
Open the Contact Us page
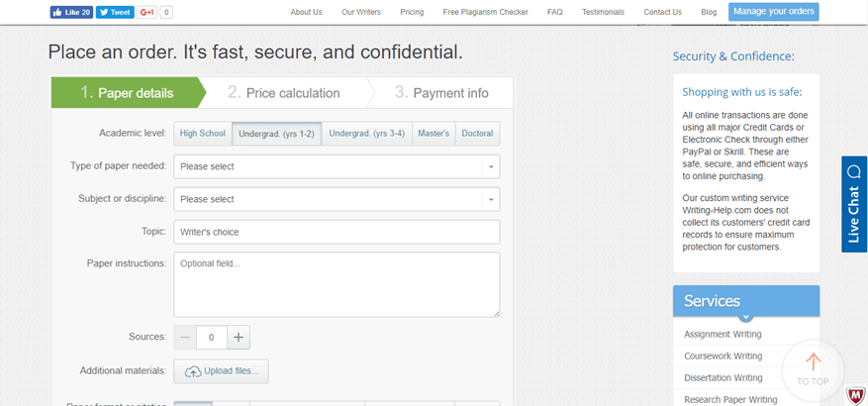pos(662,12)
